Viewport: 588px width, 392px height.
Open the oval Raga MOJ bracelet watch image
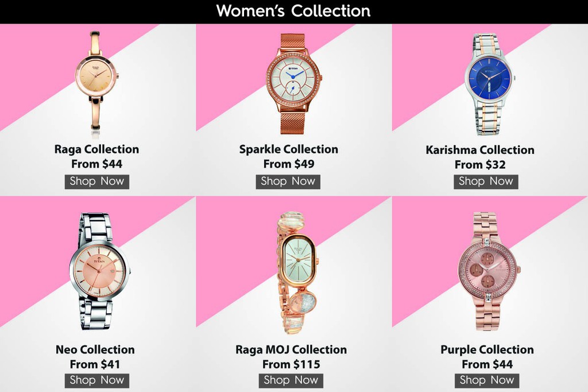pos(297,272)
